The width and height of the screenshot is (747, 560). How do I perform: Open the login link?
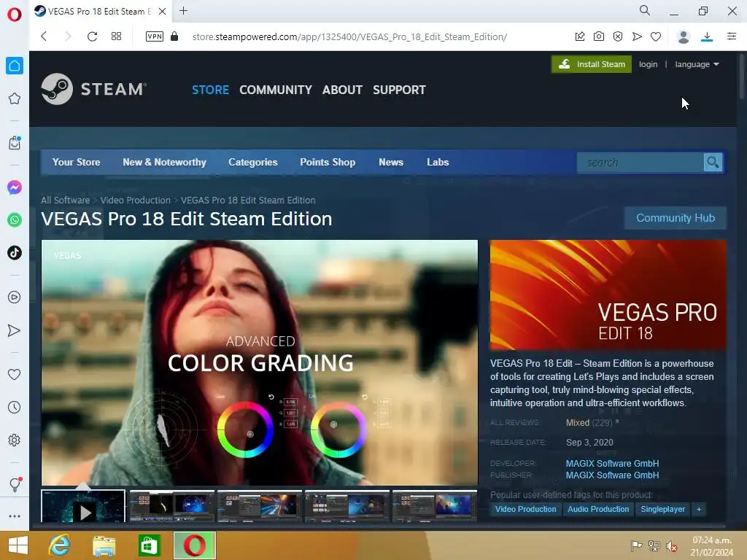648,64
